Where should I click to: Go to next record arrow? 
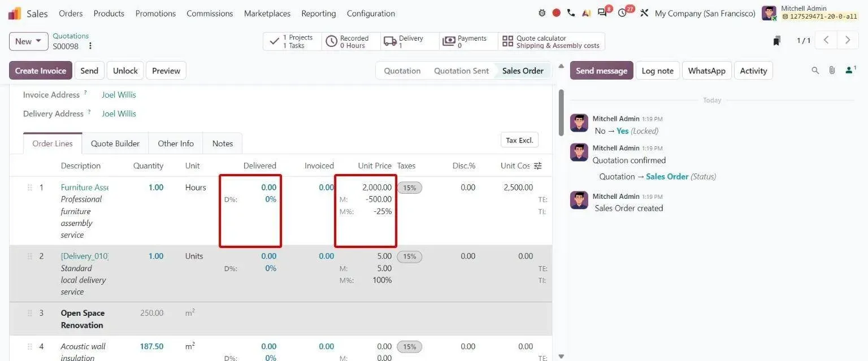[847, 40]
